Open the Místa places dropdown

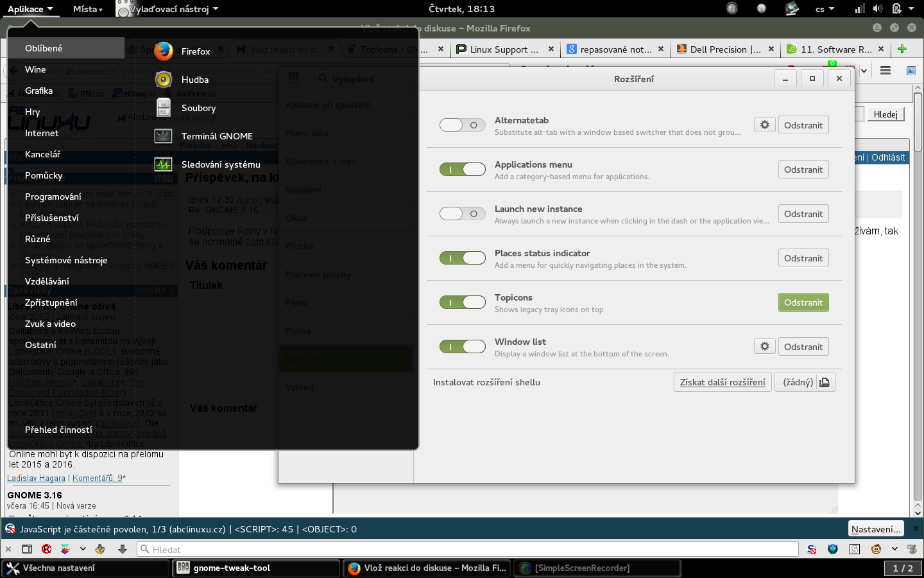(88, 9)
